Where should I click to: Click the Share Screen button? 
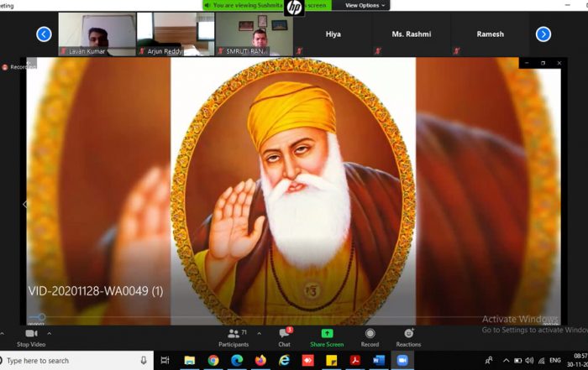[x=327, y=338]
